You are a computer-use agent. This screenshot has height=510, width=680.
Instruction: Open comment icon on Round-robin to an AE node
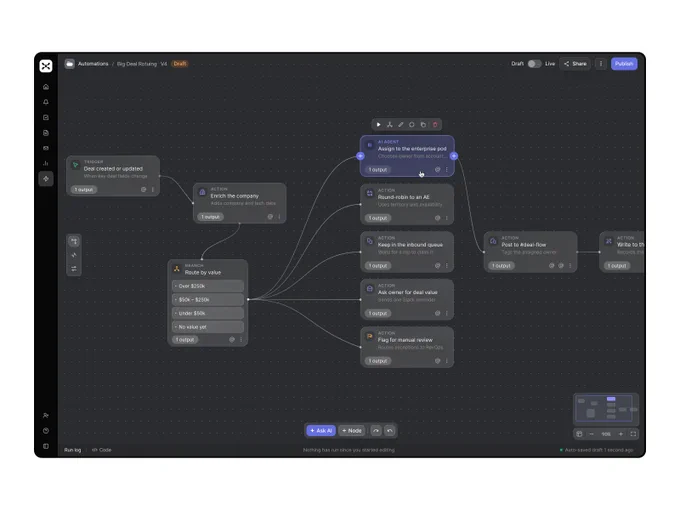click(x=438, y=218)
